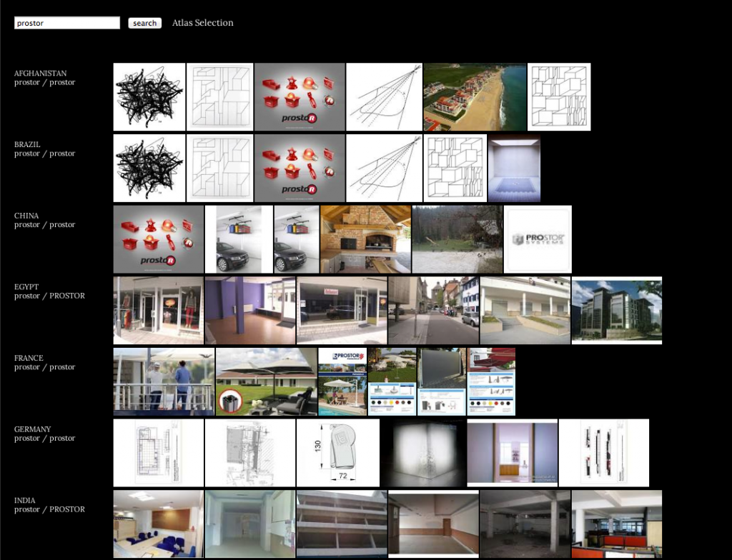732x560 pixels.
Task: Click the prostor / PROSTOR text under Egypt
Action: (49, 296)
